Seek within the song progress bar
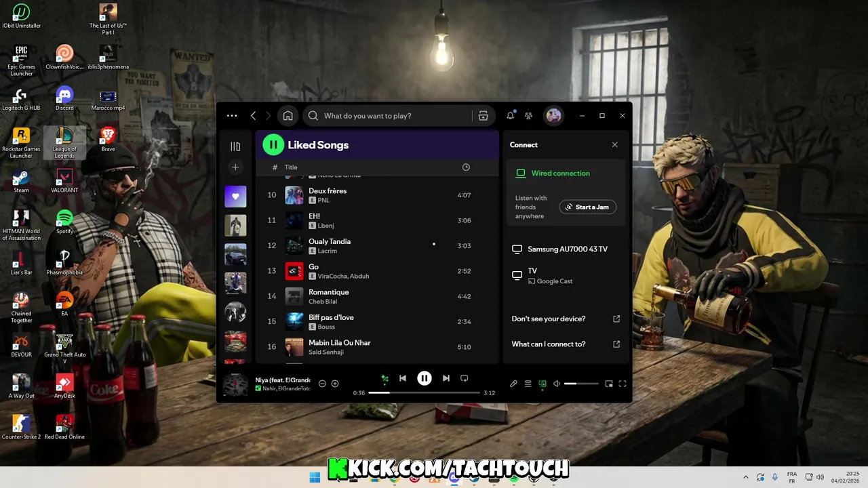This screenshot has width=868, height=488. coord(424,392)
